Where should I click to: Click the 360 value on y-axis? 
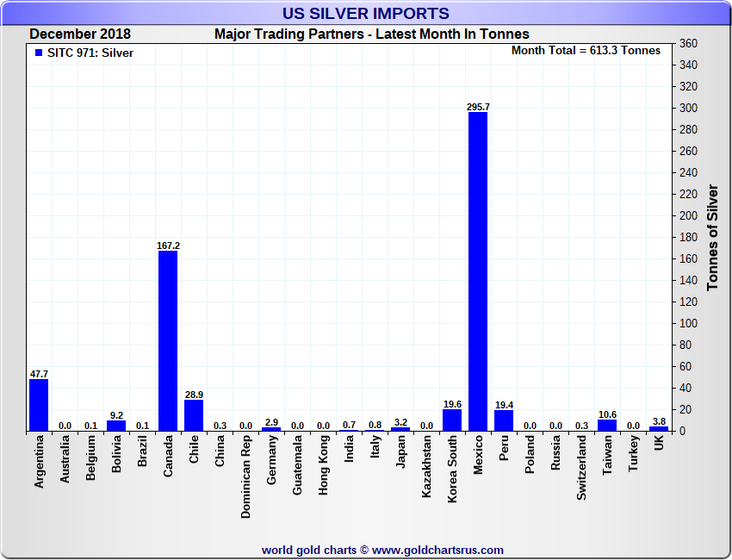(x=687, y=44)
